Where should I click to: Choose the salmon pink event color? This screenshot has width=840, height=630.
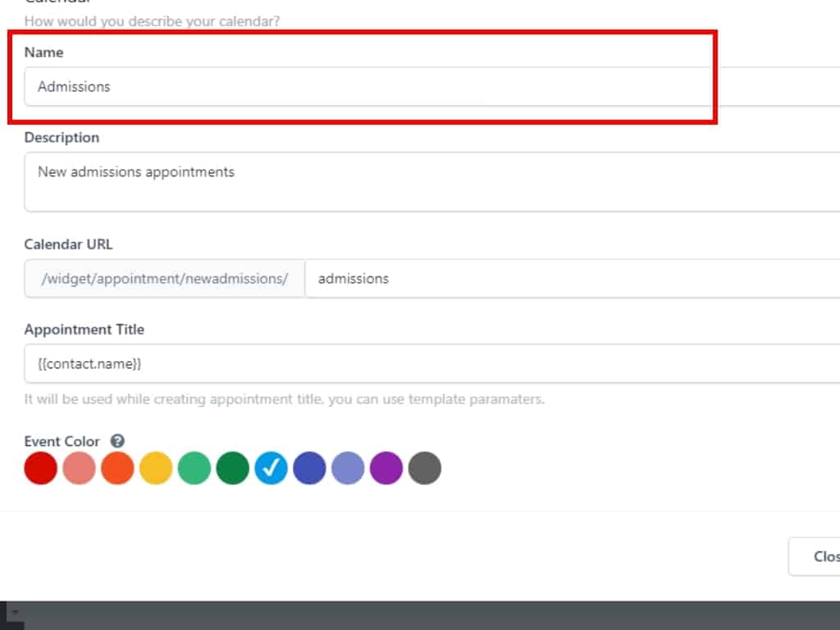click(x=80, y=468)
